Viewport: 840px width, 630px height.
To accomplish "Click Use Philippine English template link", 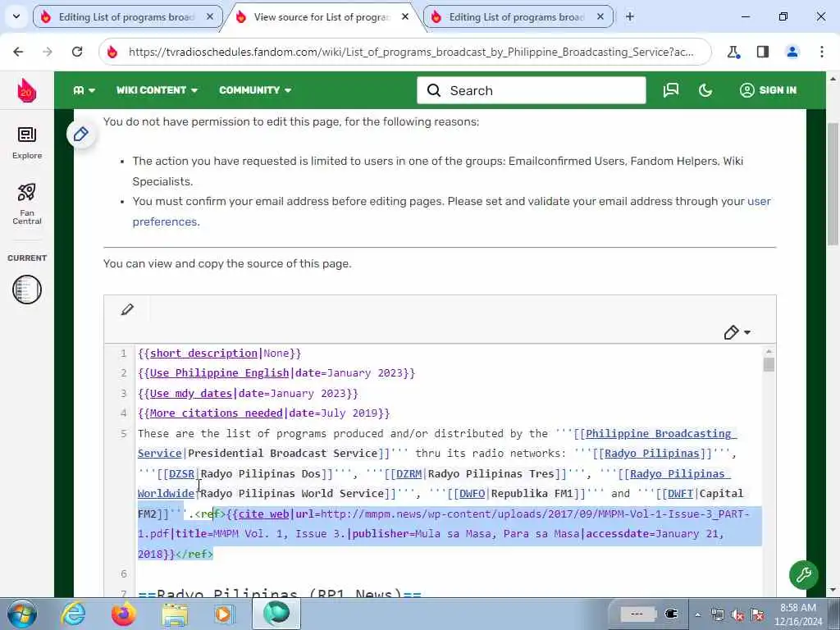I will point(219,373).
